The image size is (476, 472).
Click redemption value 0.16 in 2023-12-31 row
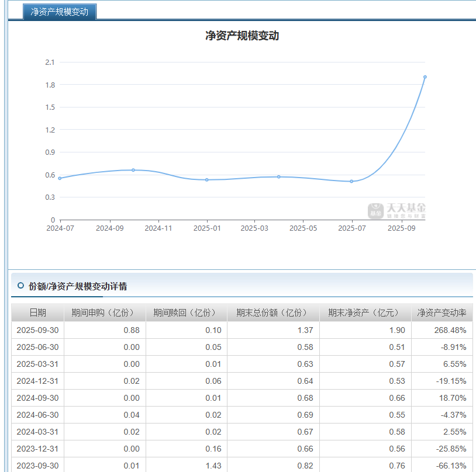pyautogui.click(x=187, y=449)
